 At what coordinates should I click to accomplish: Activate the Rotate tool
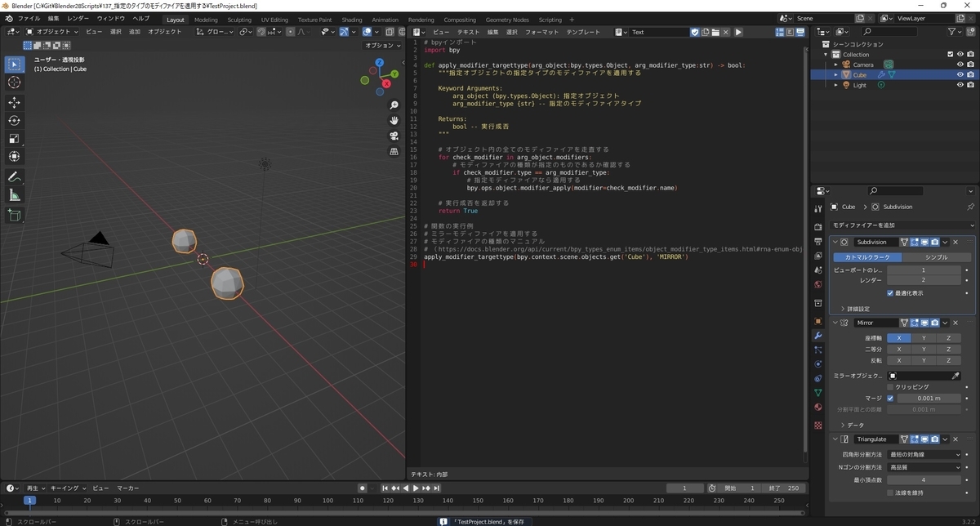tap(15, 120)
